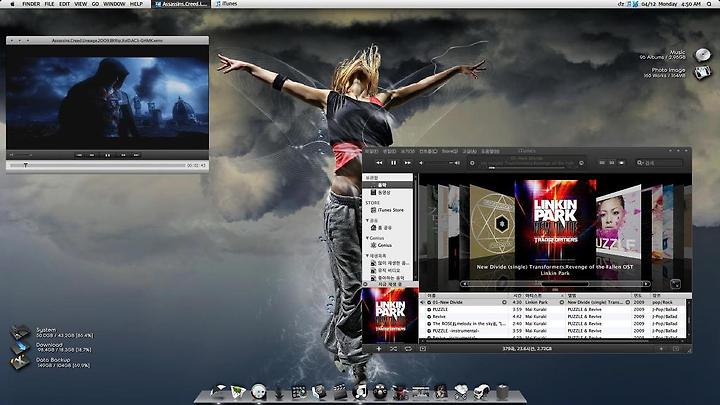Select 'The ROSE melody in the sky' track
The width and height of the screenshot is (720, 405).
pos(553,324)
